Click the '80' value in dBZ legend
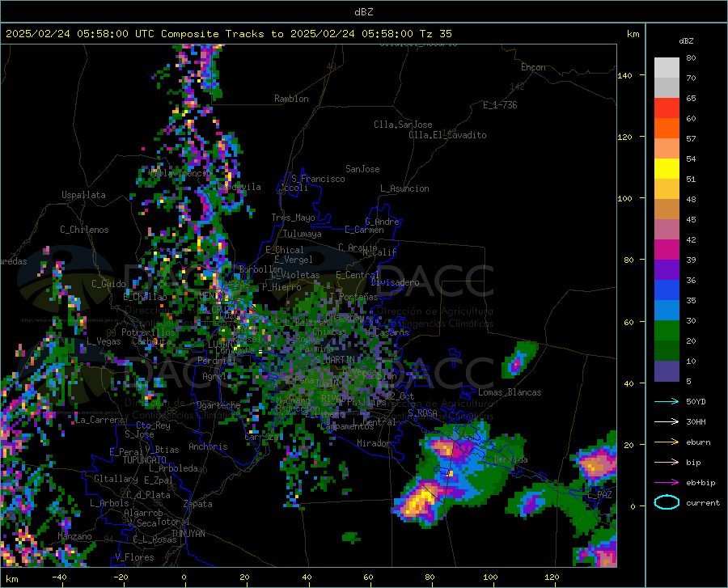Viewport: 728px width, 588px height. [691, 58]
